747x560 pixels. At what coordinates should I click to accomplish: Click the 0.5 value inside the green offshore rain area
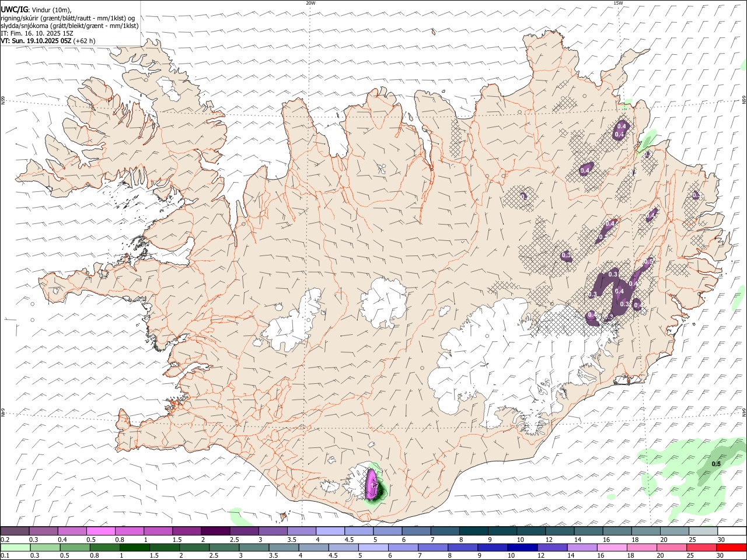[x=716, y=464]
